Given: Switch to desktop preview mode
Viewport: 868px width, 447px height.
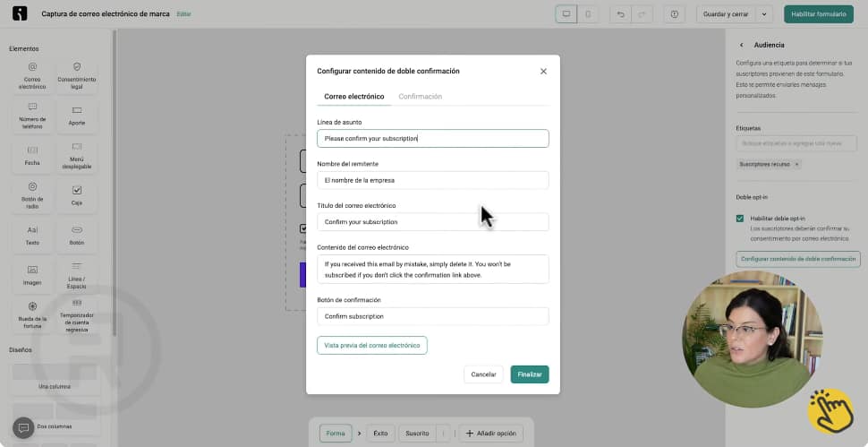Looking at the screenshot, I should [566, 13].
